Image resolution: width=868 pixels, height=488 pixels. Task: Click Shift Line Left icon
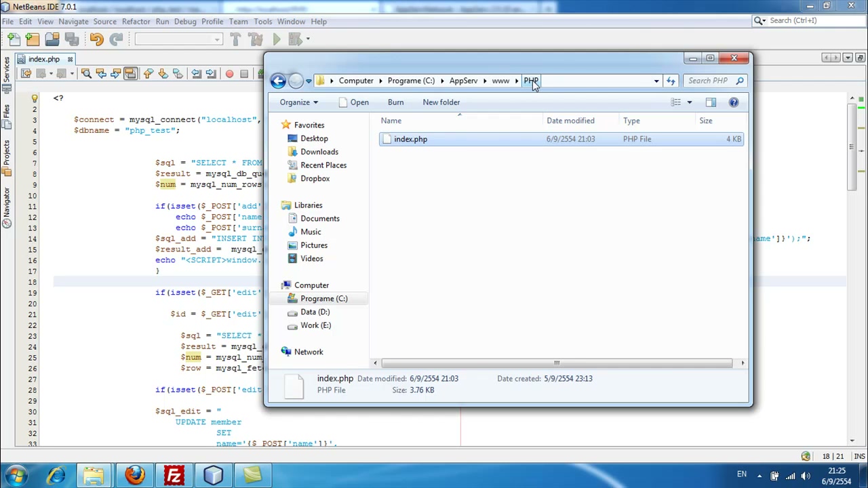(x=196, y=73)
